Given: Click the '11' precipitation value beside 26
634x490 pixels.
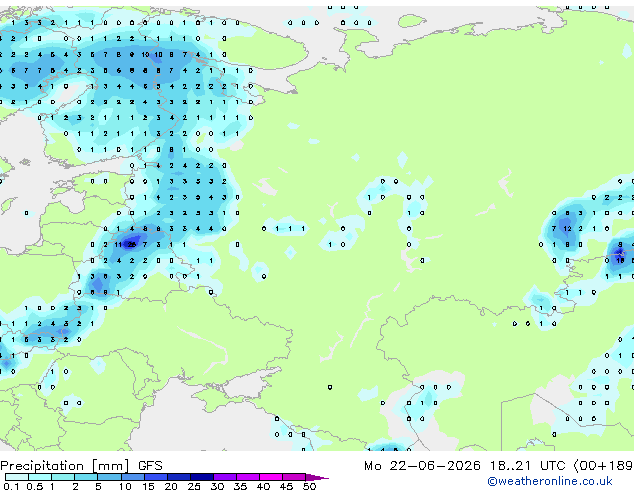Looking at the screenshot, I should [118, 245].
